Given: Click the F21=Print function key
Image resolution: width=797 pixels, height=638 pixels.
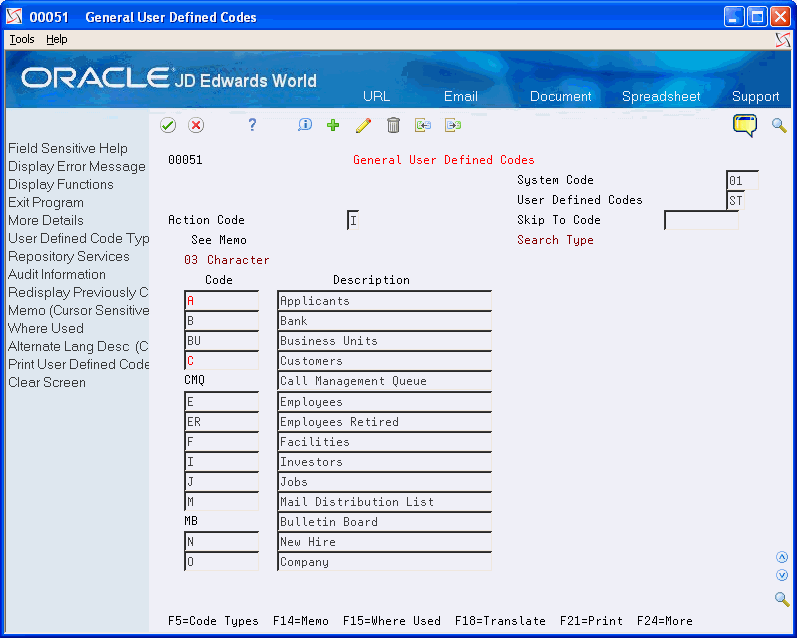Looking at the screenshot, I should 591,621.
